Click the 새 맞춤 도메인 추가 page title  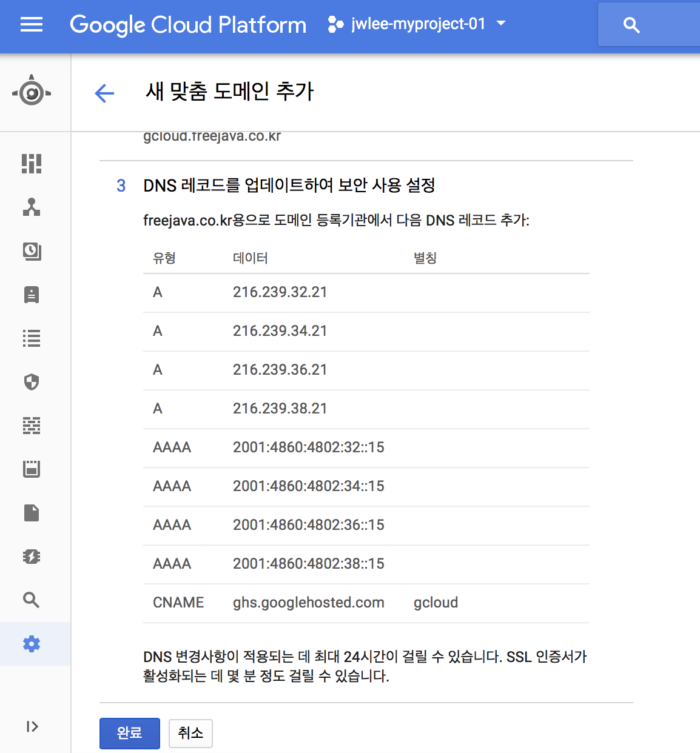pyautogui.click(x=230, y=92)
